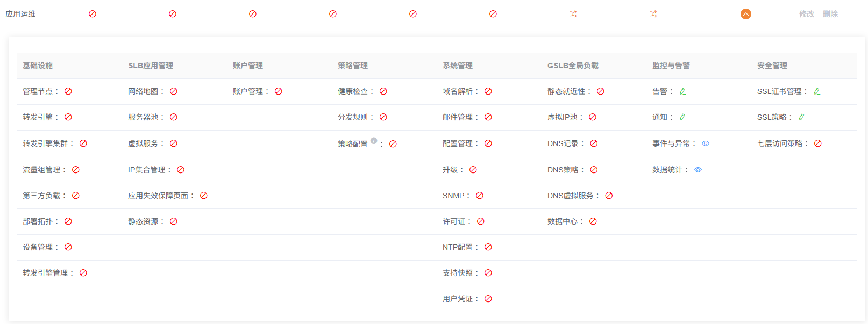Click forbidden icon next to NTP配置
Viewport: 868px width, 324px height.
coord(488,247)
